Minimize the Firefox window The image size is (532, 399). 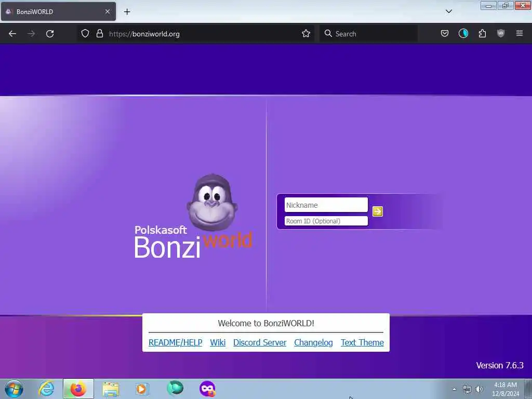[x=488, y=6]
